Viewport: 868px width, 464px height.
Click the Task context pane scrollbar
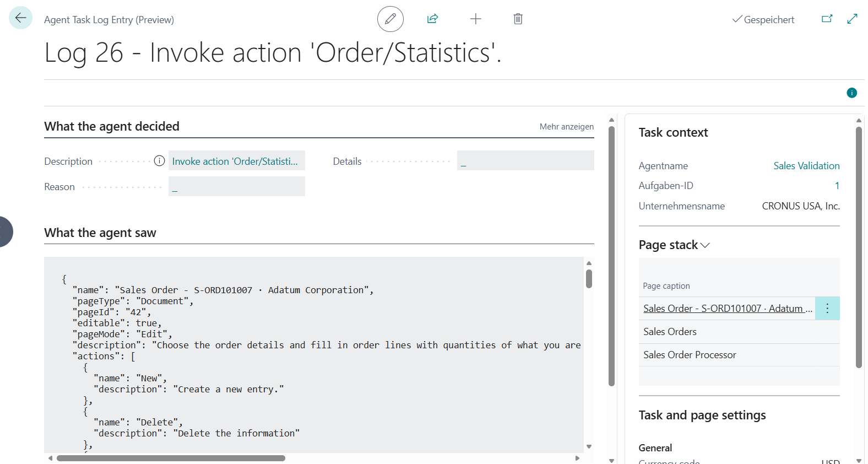[859, 247]
